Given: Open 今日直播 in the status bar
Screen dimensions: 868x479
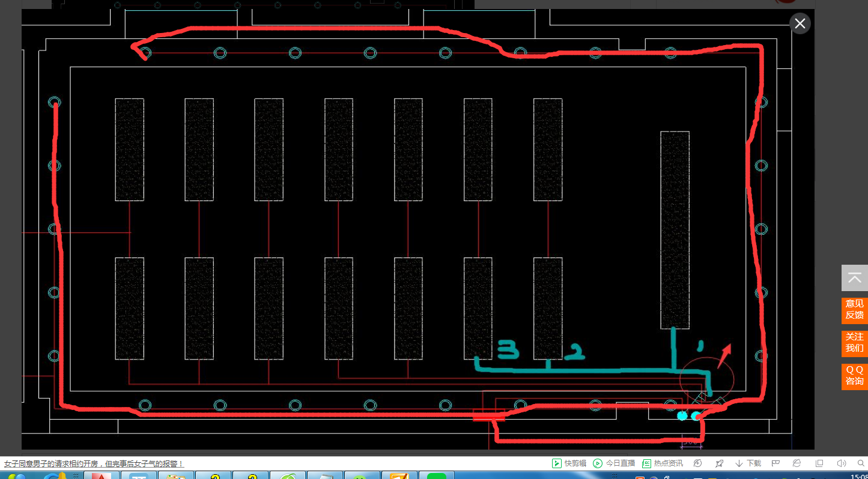Looking at the screenshot, I should (614, 463).
